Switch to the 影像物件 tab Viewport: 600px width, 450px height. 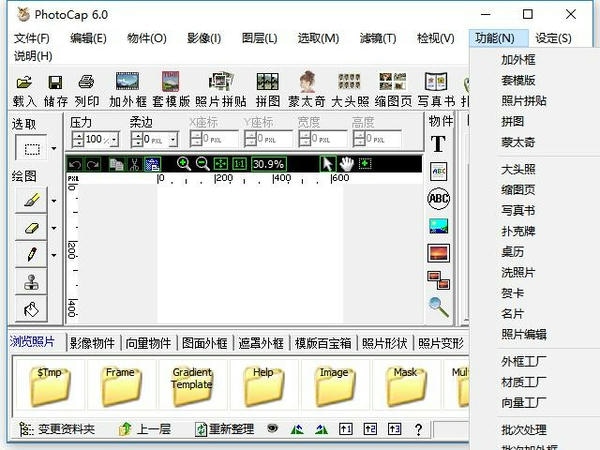click(x=92, y=343)
